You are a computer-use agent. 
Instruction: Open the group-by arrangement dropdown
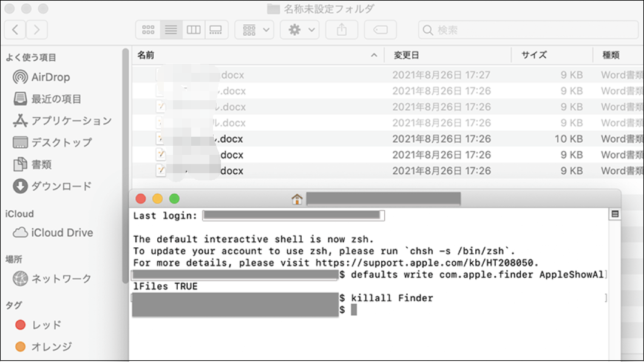pos(254,30)
